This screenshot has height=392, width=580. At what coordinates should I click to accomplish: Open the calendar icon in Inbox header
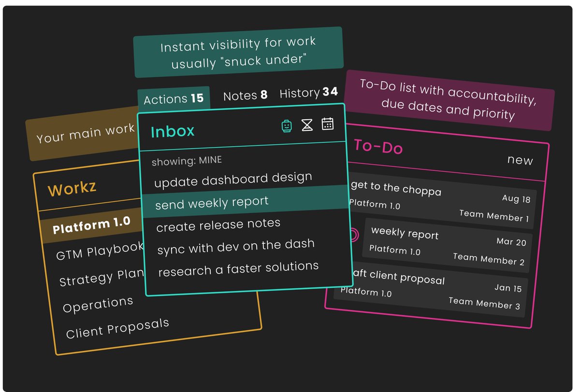(328, 124)
